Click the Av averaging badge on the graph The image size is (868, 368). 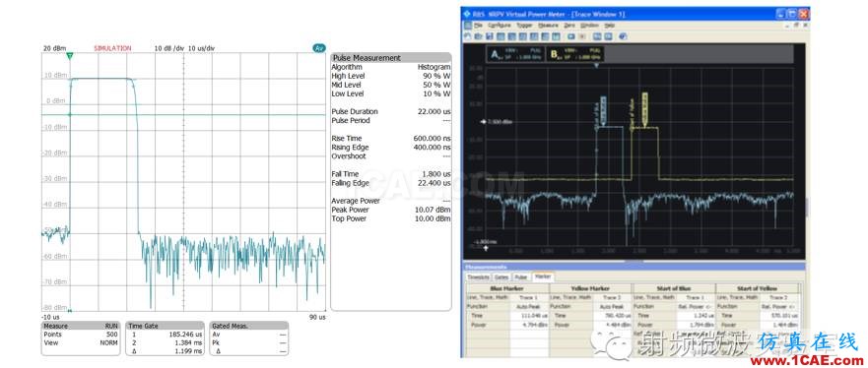319,48
